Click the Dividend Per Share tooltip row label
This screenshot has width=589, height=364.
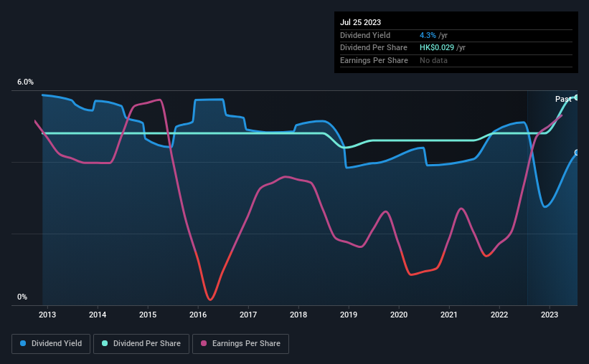[373, 48]
